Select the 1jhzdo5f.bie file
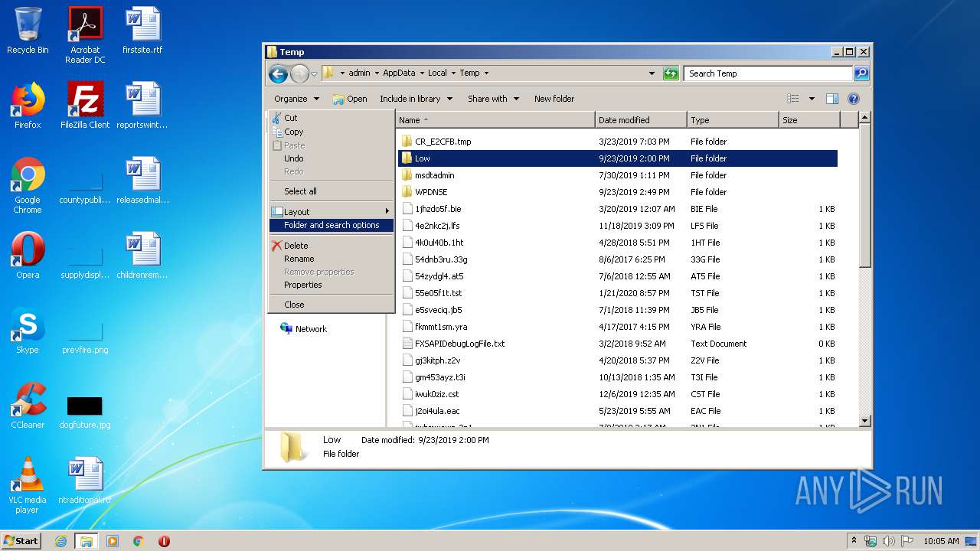This screenshot has width=980, height=551. pyautogui.click(x=617, y=209)
